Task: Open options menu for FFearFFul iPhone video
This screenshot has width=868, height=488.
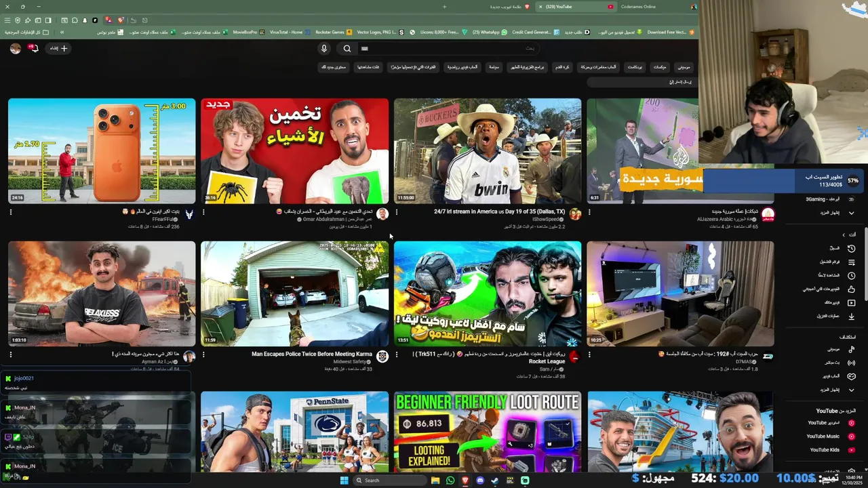Action: tap(10, 212)
